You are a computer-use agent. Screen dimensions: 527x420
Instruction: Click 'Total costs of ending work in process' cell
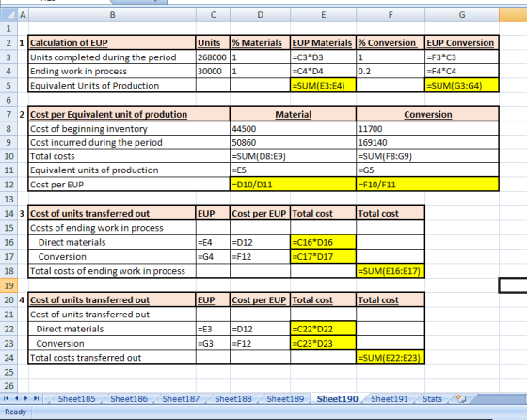coord(112,271)
